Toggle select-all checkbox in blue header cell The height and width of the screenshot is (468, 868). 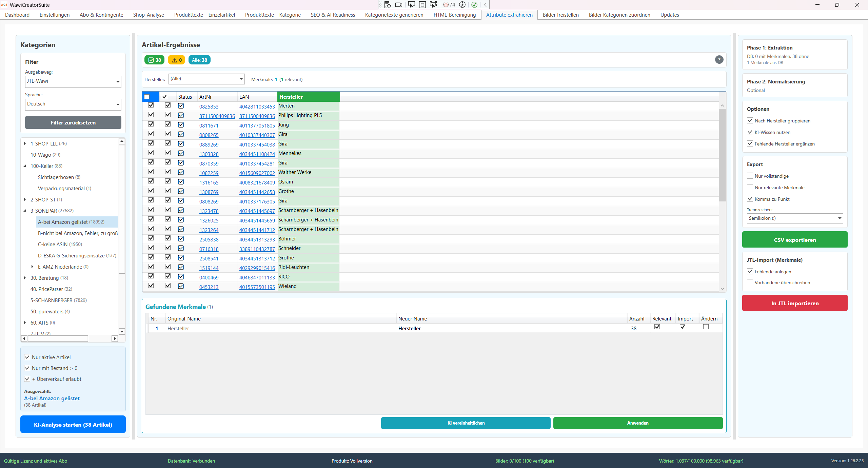[147, 97]
